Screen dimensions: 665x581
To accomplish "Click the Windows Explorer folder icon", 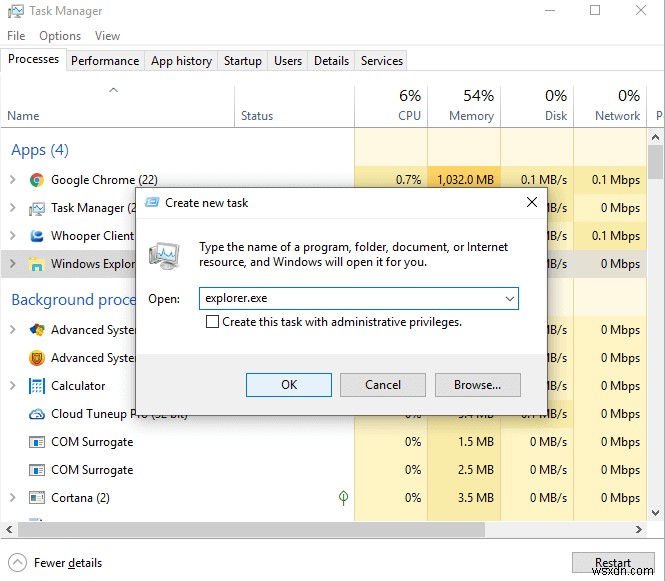I will click(x=36, y=264).
